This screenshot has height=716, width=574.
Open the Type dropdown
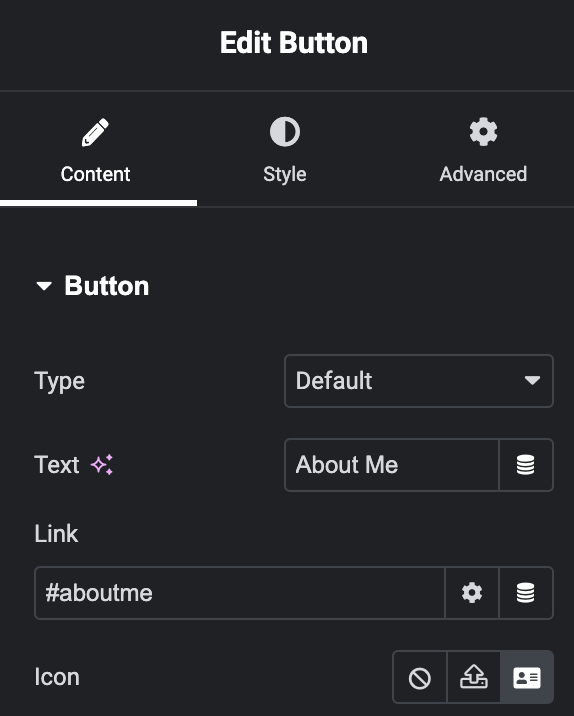(419, 381)
